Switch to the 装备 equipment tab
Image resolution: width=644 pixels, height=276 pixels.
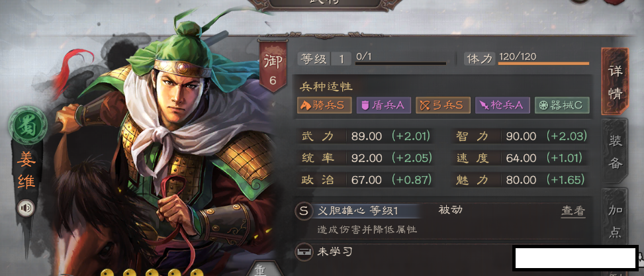click(615, 152)
